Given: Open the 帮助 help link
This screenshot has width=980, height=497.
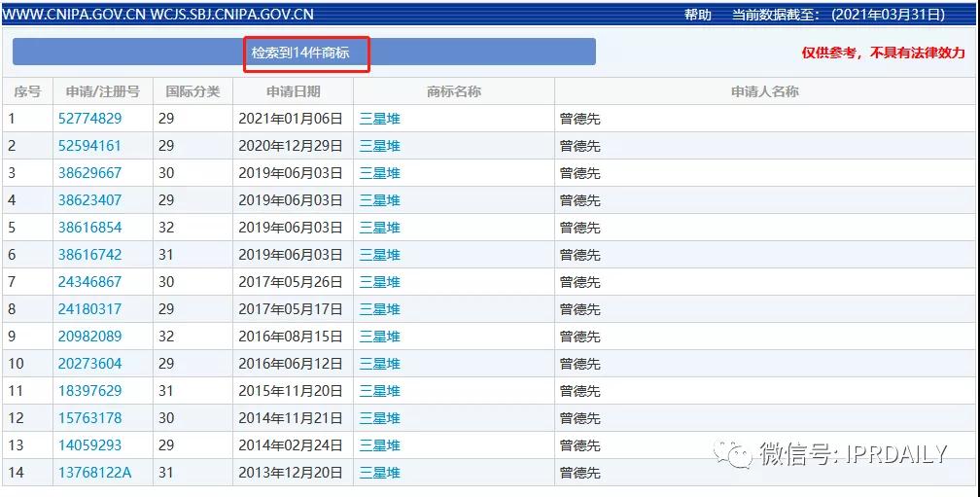Looking at the screenshot, I should (x=697, y=15).
